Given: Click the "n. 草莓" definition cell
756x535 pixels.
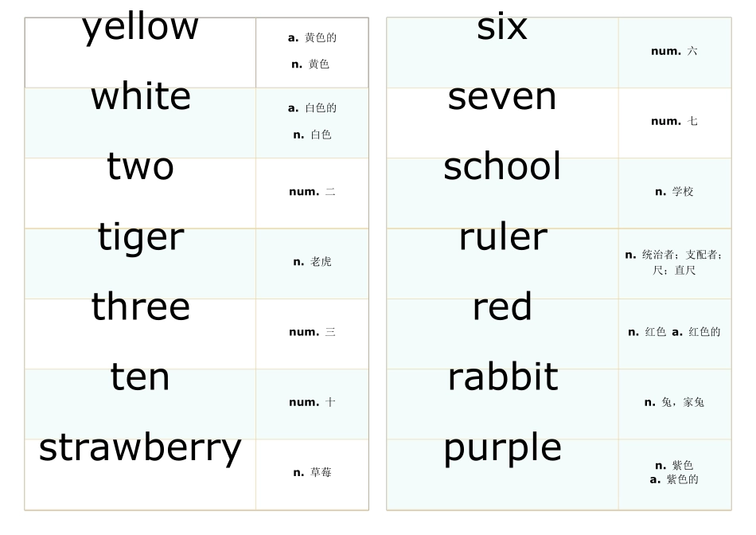Looking at the screenshot, I should point(312,473).
